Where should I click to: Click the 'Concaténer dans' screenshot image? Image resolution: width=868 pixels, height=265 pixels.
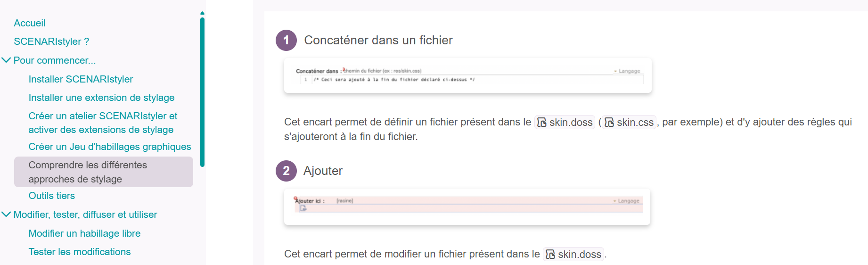click(x=467, y=75)
